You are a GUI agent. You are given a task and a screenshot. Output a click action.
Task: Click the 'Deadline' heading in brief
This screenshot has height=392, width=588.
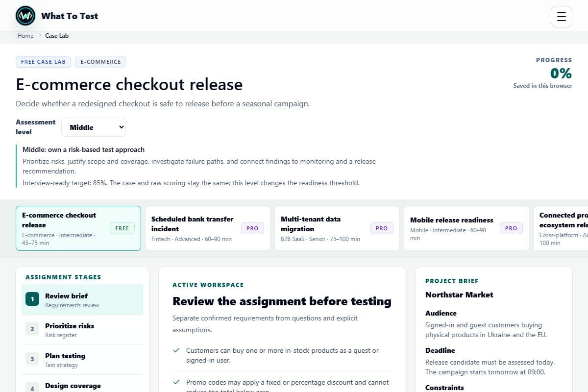click(440, 350)
